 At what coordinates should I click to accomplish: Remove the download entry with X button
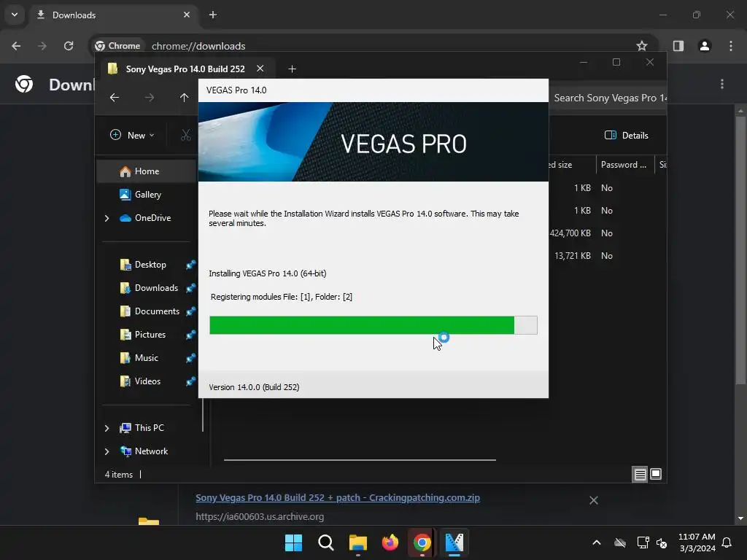[x=594, y=500]
